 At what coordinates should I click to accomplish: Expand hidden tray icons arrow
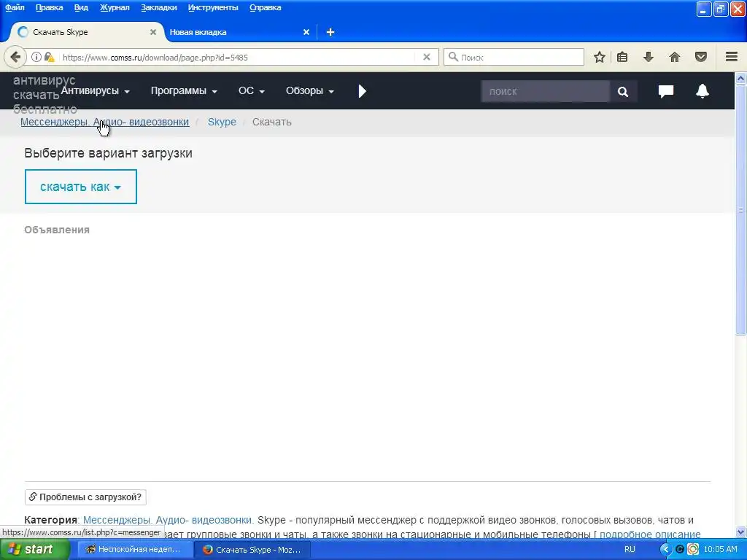pos(665,549)
